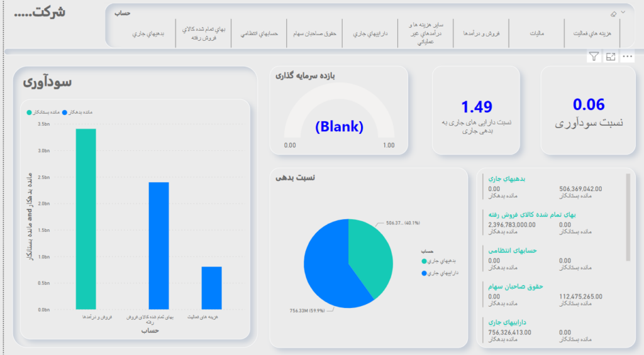
Task: Click the green بدهیهای جاری pie legend marker
Action: tap(424, 261)
